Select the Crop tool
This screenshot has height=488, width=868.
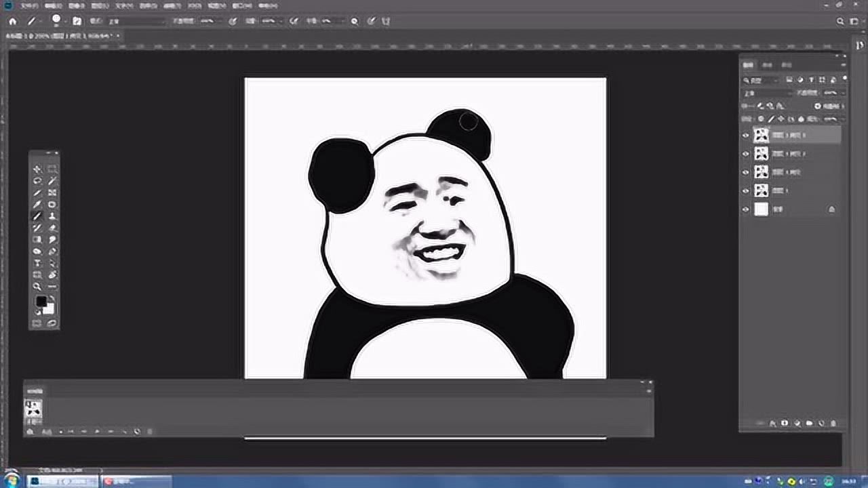pos(37,192)
